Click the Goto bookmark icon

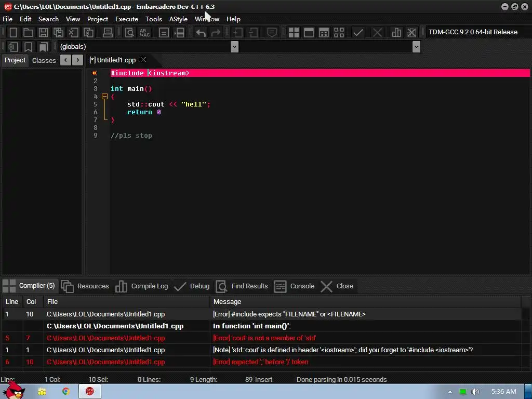[x=44, y=47]
